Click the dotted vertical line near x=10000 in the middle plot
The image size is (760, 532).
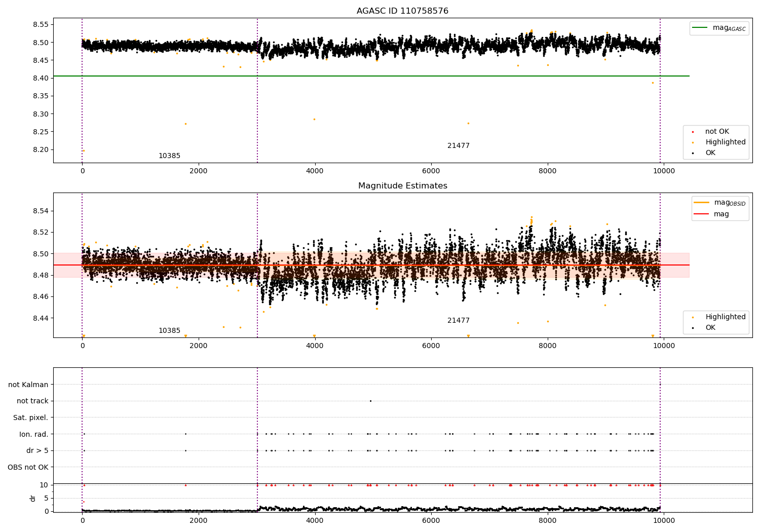660,265
